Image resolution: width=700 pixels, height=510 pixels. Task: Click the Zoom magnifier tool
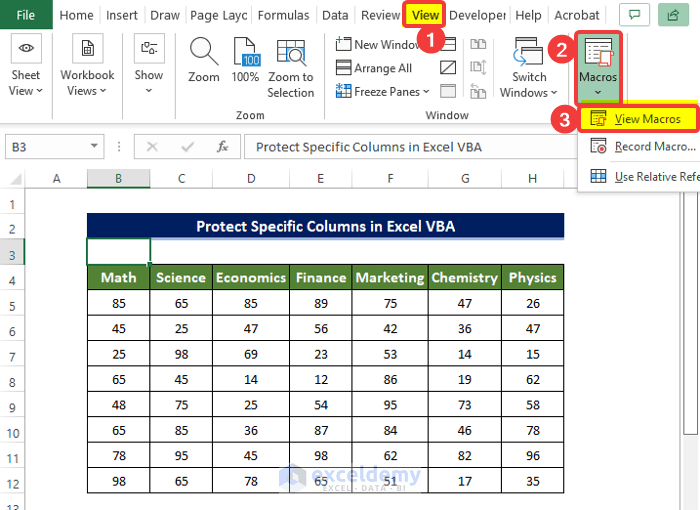(x=204, y=59)
